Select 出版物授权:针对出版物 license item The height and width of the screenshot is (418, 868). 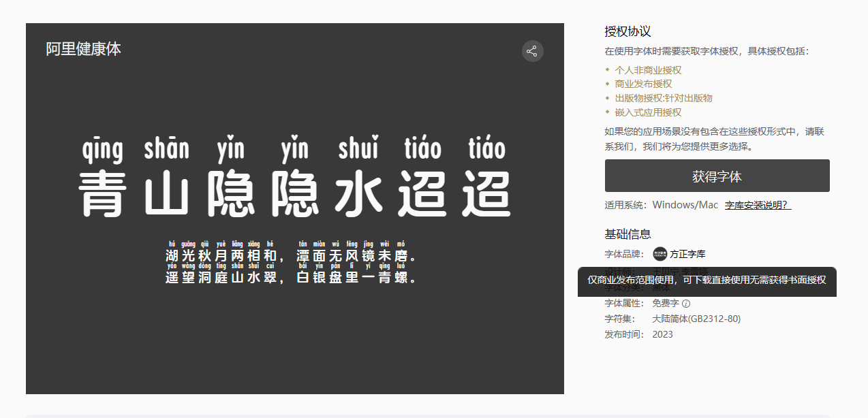coord(664,98)
